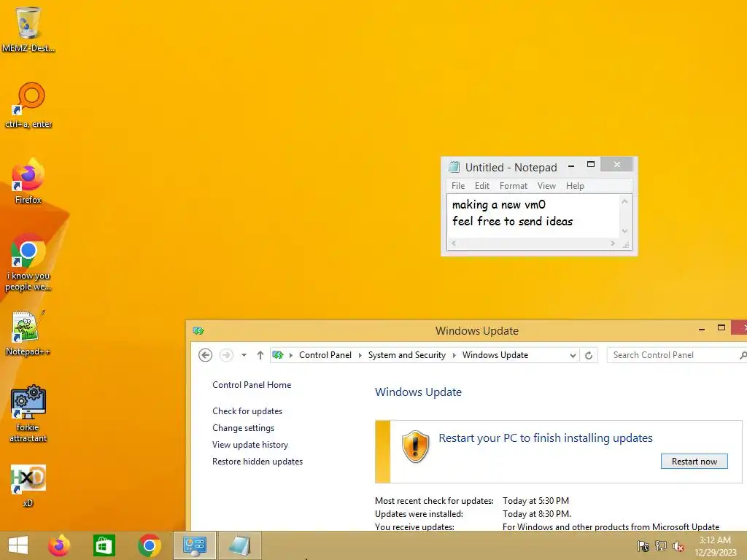Expand the chevron after Control Panel breadcrumb
This screenshot has height=560, width=747.
[x=360, y=355]
